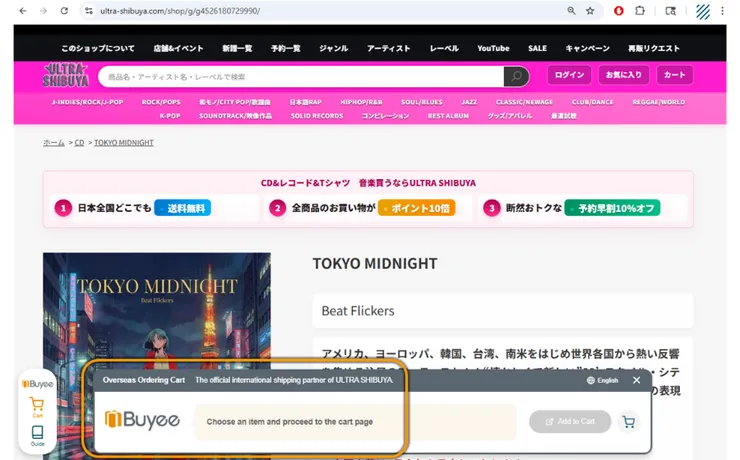Open the browser extensions puzzle icon

point(639,11)
